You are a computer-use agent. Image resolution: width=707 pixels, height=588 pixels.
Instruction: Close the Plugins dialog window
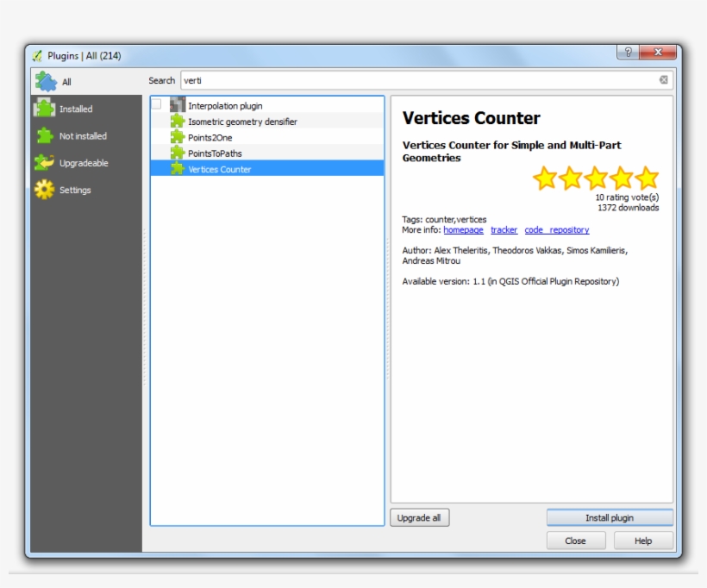tap(658, 52)
